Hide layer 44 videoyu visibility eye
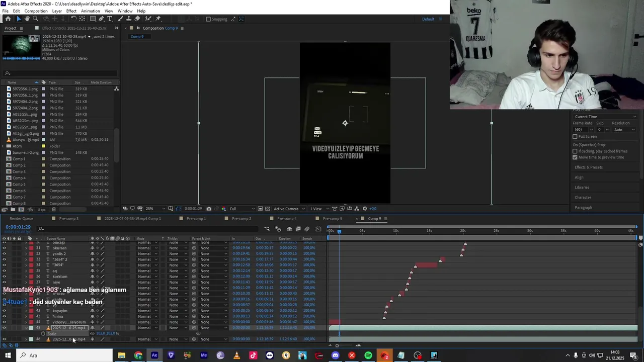The image size is (644, 362). pyautogui.click(x=4, y=322)
